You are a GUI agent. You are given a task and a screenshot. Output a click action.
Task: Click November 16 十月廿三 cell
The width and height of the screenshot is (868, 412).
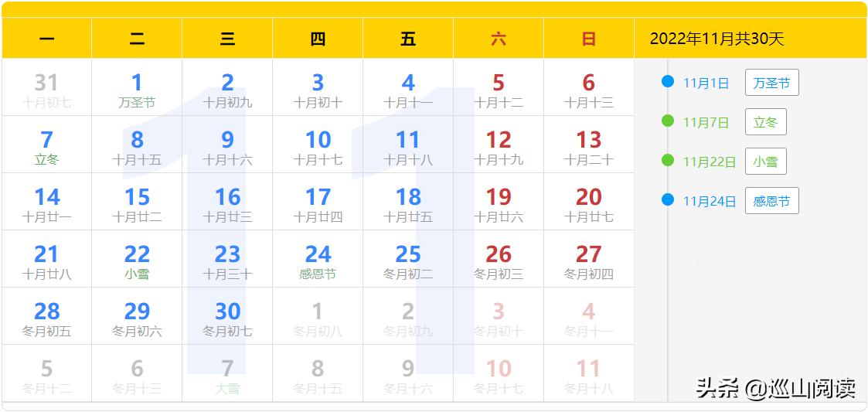click(227, 202)
